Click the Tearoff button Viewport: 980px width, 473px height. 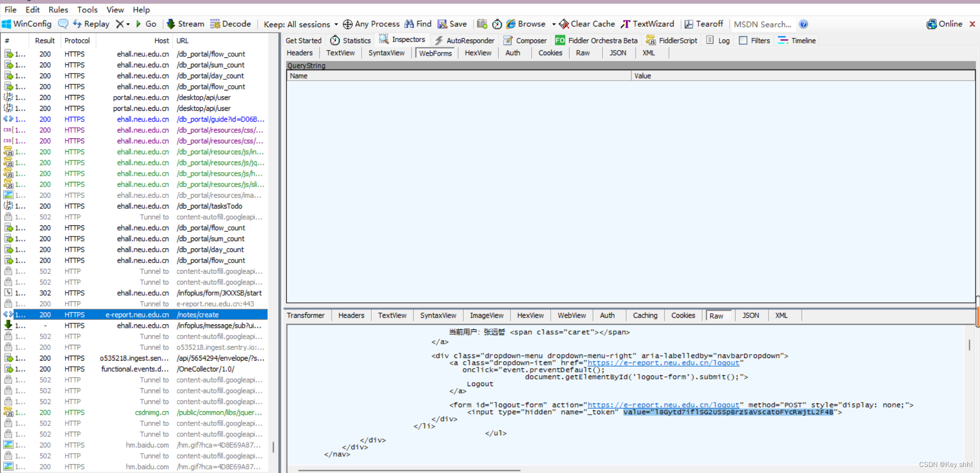pyautogui.click(x=704, y=24)
